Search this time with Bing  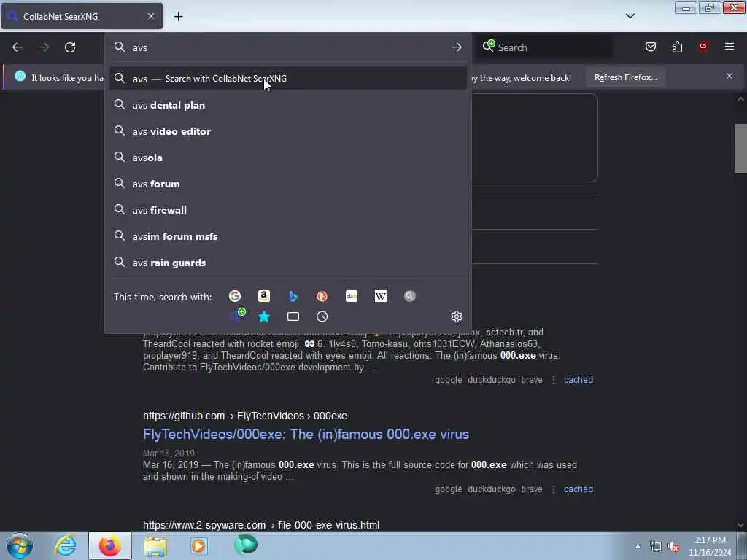[293, 296]
